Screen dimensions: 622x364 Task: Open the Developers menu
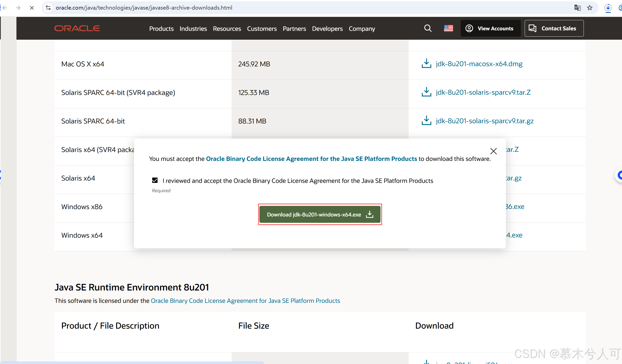coord(327,29)
